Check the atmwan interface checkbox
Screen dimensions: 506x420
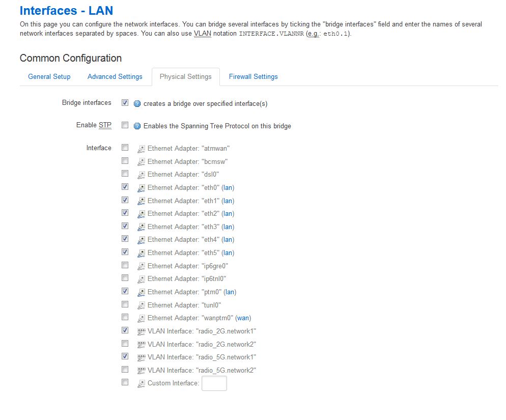(x=125, y=148)
